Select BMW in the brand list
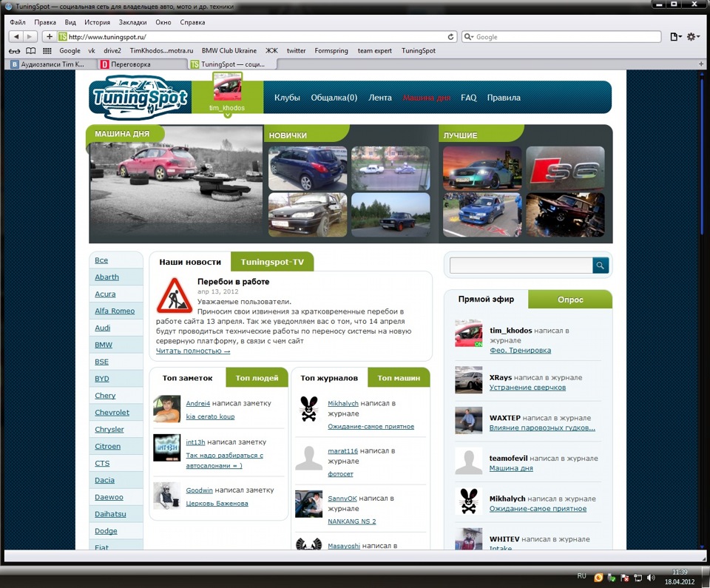The width and height of the screenshot is (710, 588). coord(104,345)
